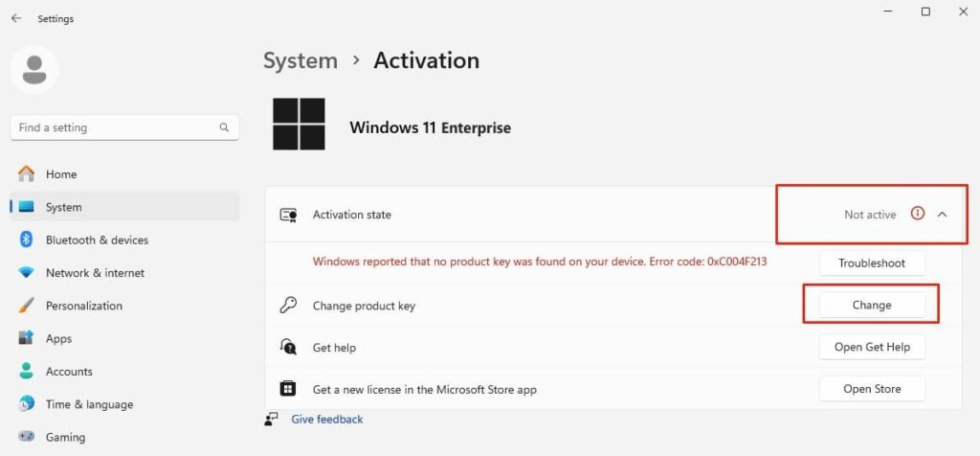Open Gaming settings category
Viewport: 980px width, 456px height.
(x=65, y=437)
